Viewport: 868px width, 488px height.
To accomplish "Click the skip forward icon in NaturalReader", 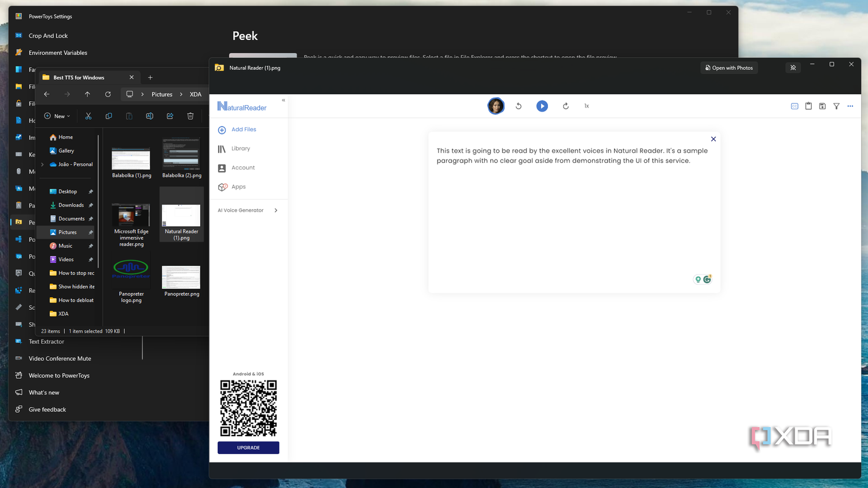I will [566, 106].
